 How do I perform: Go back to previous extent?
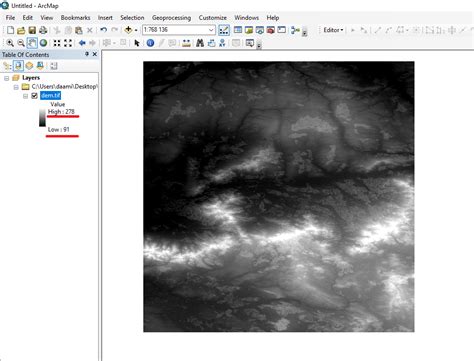[x=82, y=43]
